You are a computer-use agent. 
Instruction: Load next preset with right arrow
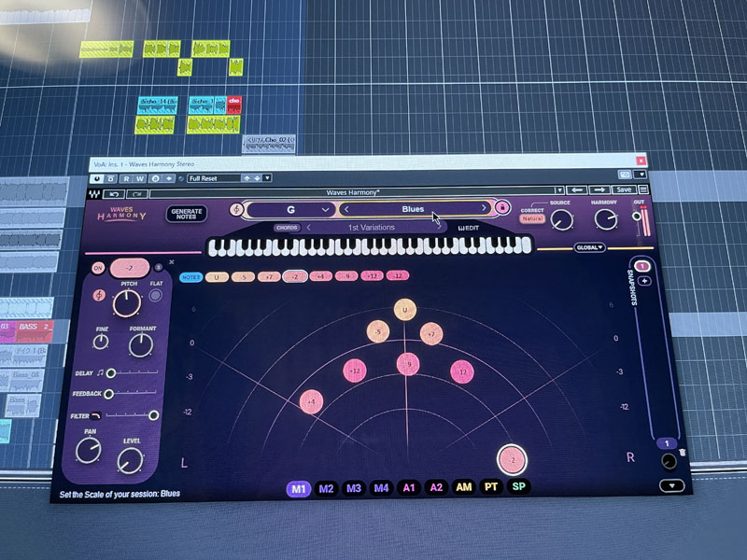point(599,190)
